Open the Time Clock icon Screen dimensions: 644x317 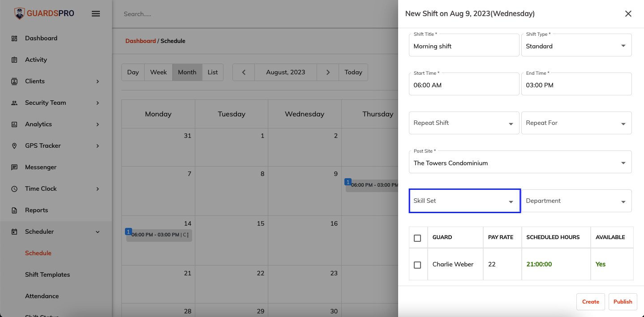point(14,189)
